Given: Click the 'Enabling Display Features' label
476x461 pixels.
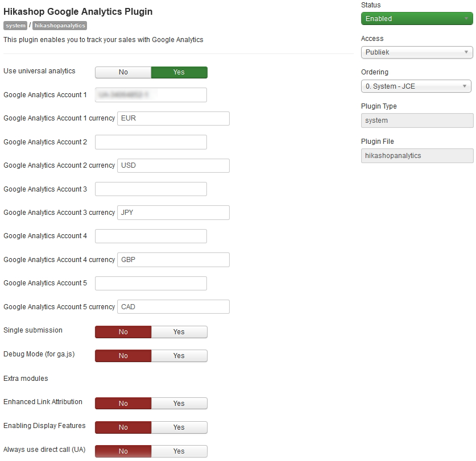Looking at the screenshot, I should (x=44, y=426).
